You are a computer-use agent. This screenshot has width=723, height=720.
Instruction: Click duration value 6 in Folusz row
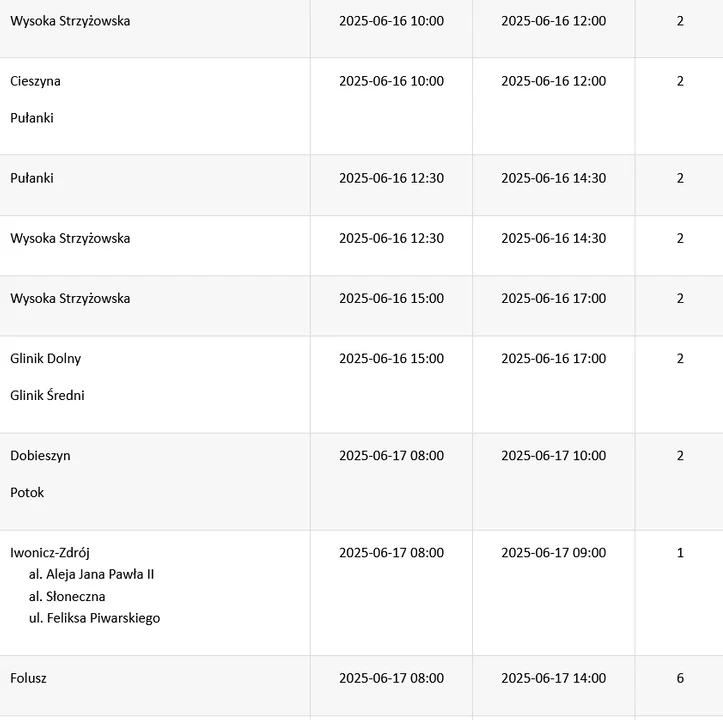(680, 678)
